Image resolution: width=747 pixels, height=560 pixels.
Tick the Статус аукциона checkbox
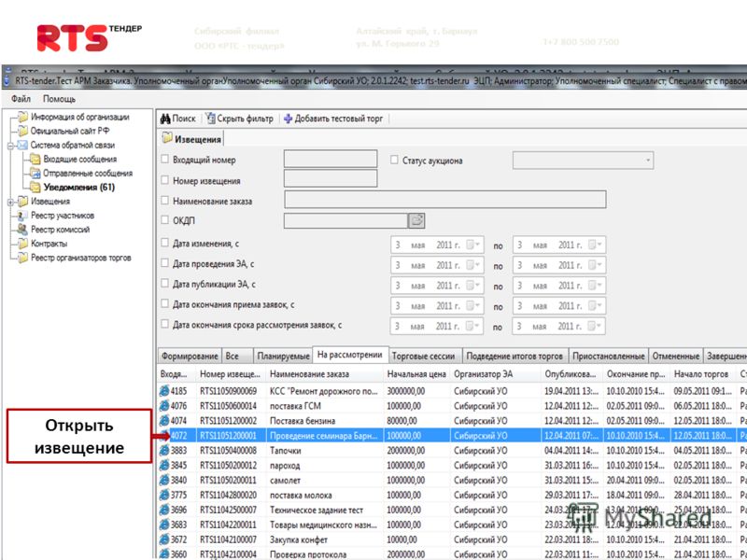click(x=394, y=160)
